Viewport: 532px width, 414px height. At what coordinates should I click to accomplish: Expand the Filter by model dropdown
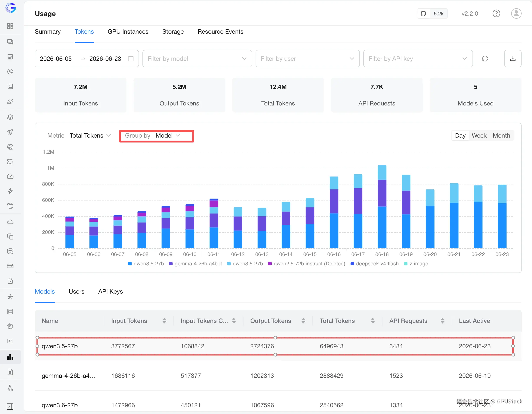pyautogui.click(x=197, y=59)
